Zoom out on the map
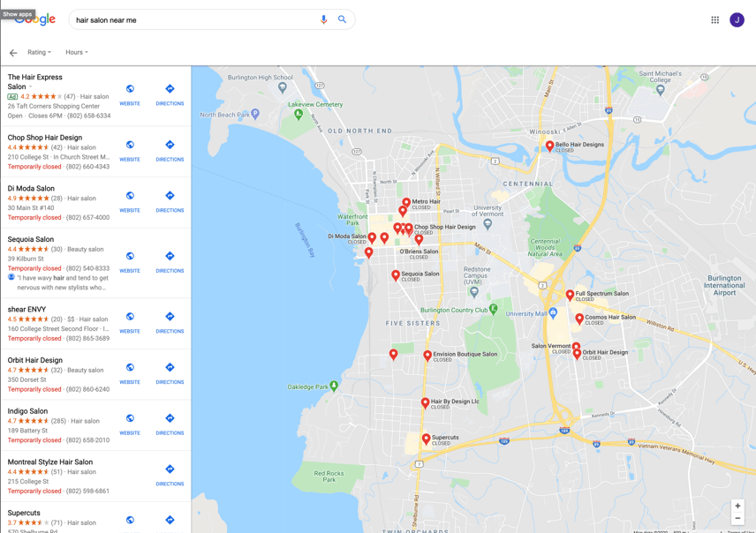Screen dimensions: 756x533 pyautogui.click(x=737, y=519)
